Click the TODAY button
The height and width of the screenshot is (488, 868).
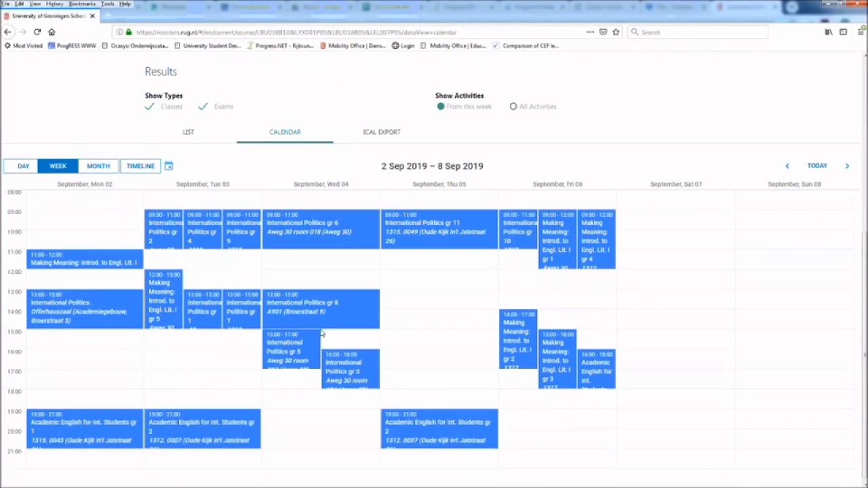[817, 166]
